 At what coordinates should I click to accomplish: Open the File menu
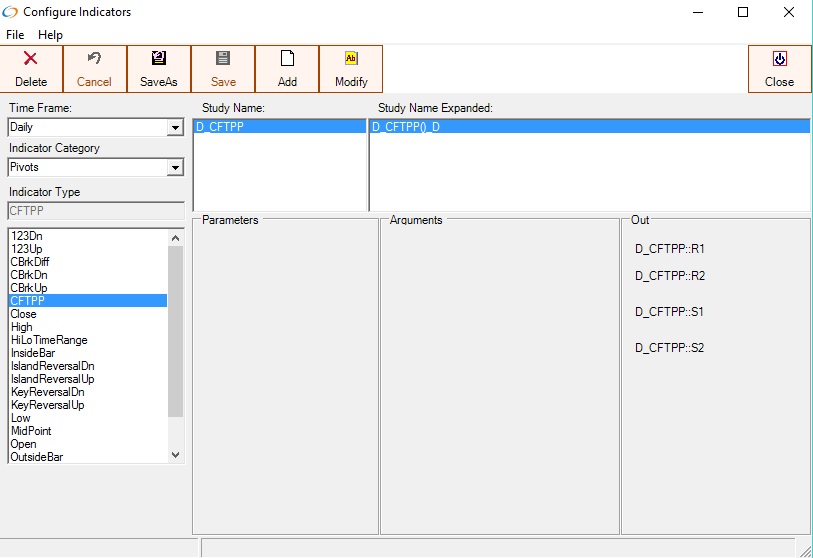click(x=15, y=35)
